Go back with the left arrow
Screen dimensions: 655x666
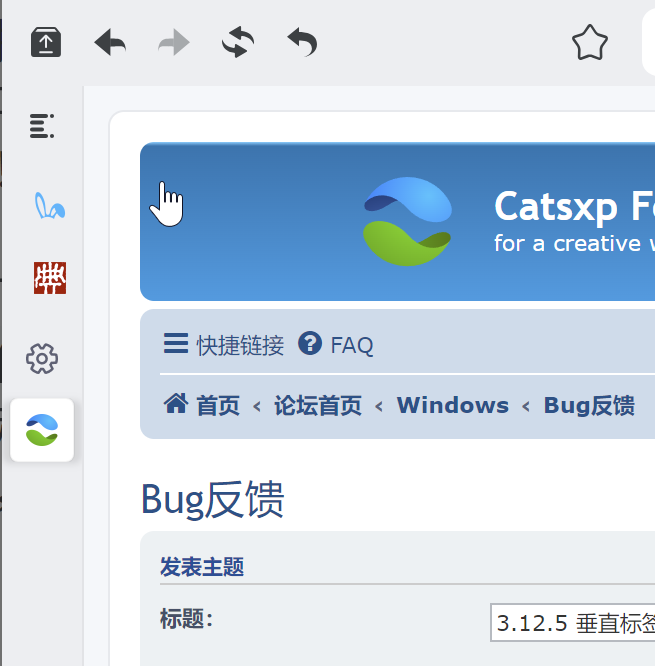coord(110,42)
